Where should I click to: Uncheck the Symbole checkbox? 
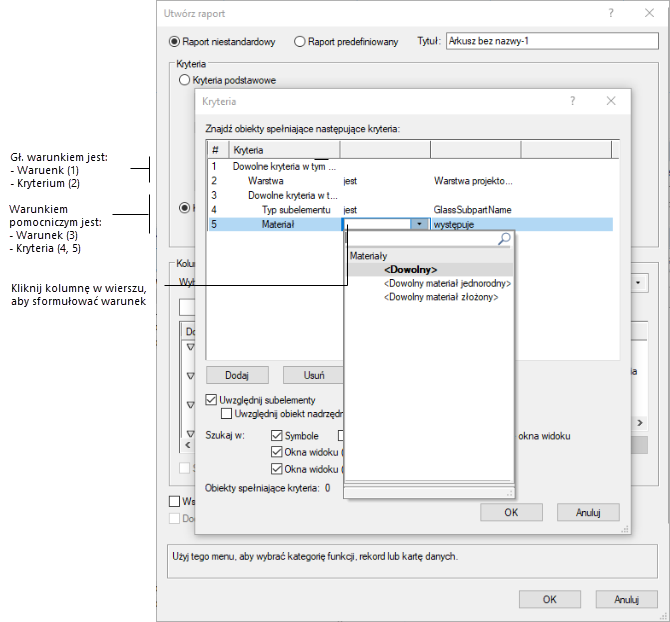pyautogui.click(x=277, y=436)
